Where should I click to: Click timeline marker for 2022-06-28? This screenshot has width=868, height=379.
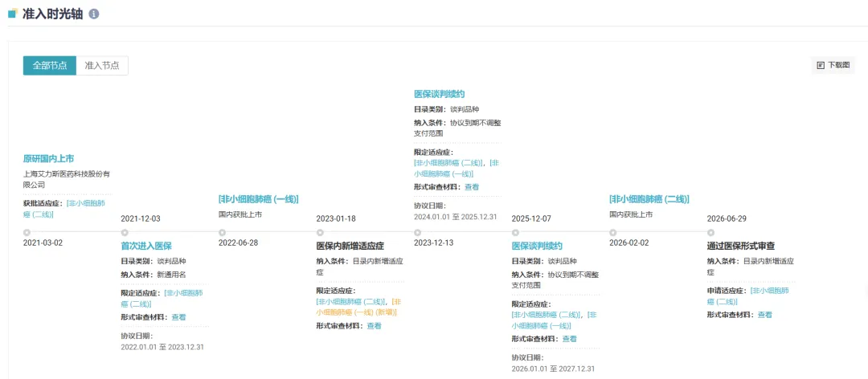pyautogui.click(x=222, y=232)
